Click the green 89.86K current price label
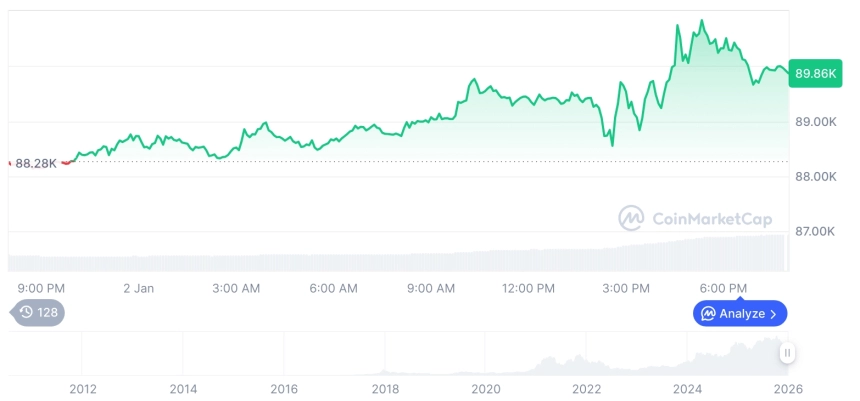 coord(815,73)
